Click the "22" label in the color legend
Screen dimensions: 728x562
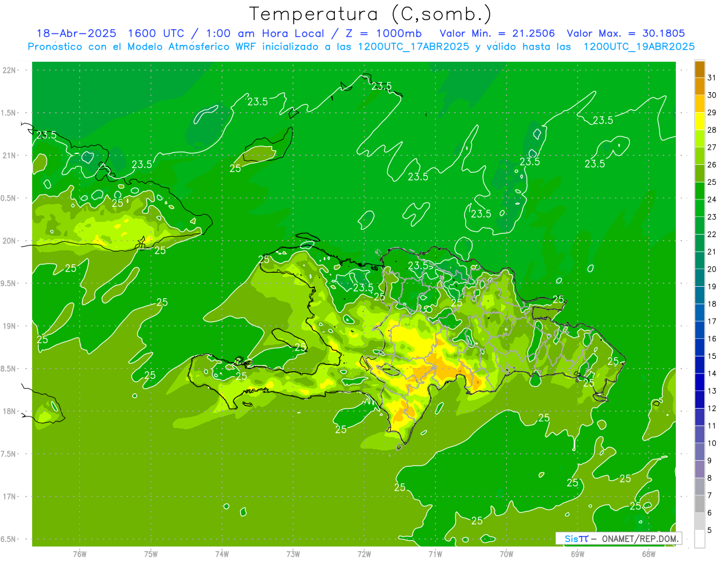tap(712, 235)
